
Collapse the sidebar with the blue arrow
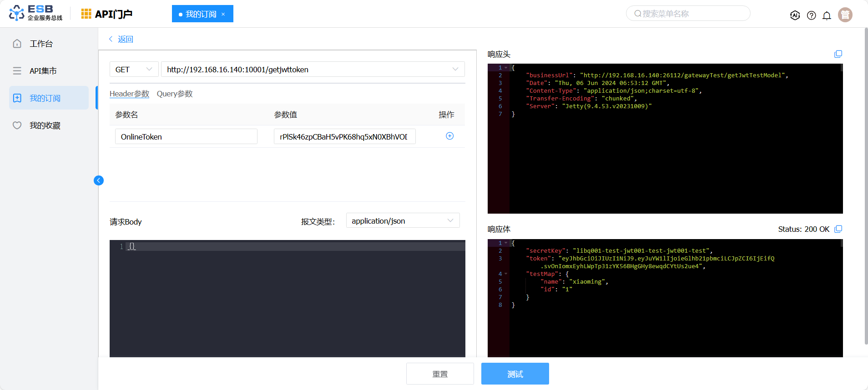(99, 180)
